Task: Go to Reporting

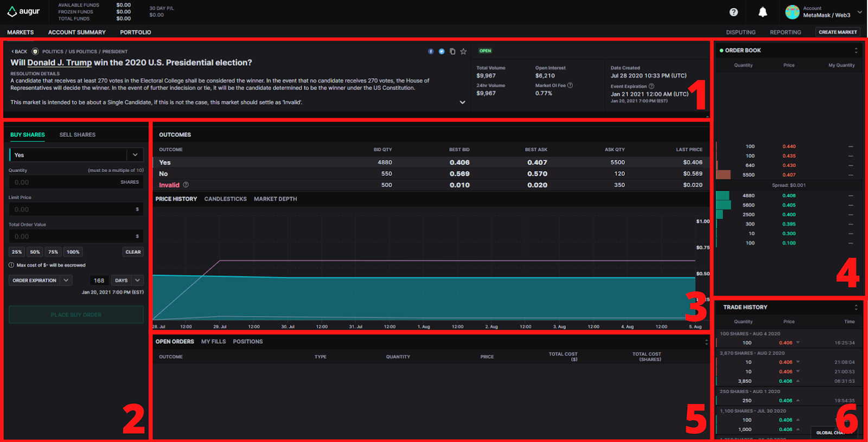Action: click(x=785, y=33)
